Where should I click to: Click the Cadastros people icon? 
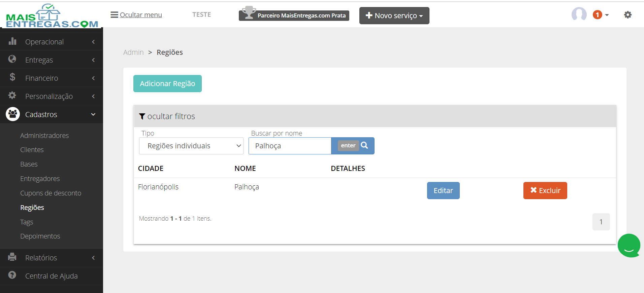coord(13,114)
